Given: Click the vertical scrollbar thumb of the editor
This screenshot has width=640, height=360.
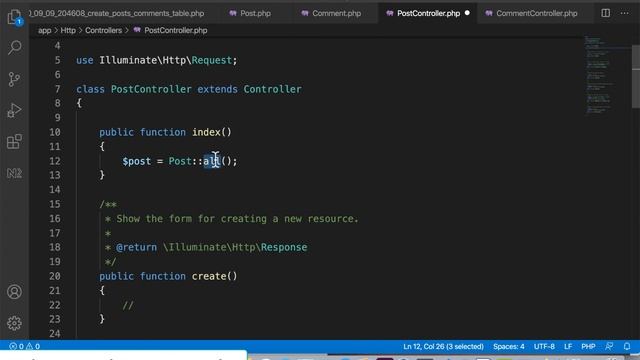Looking at the screenshot, I should pyautogui.click(x=636, y=76).
